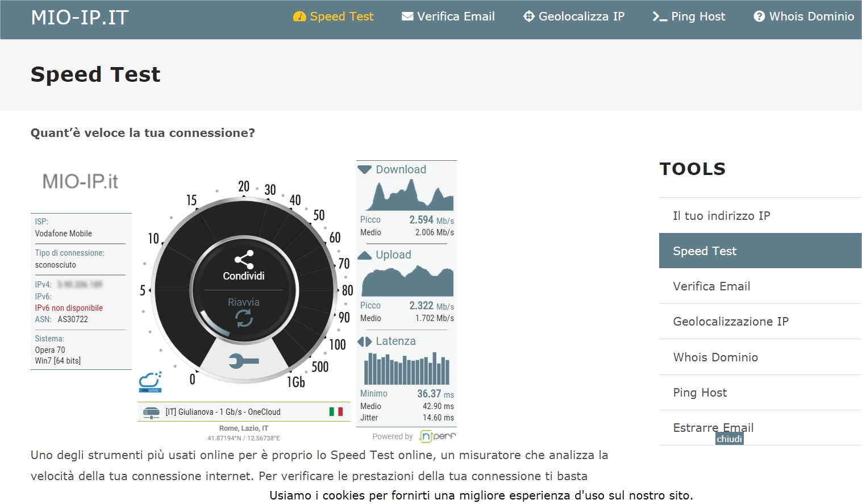This screenshot has height=504, width=862.
Task: Open Geolocalizzazione IP in the Tools sidebar
Action: (760, 322)
